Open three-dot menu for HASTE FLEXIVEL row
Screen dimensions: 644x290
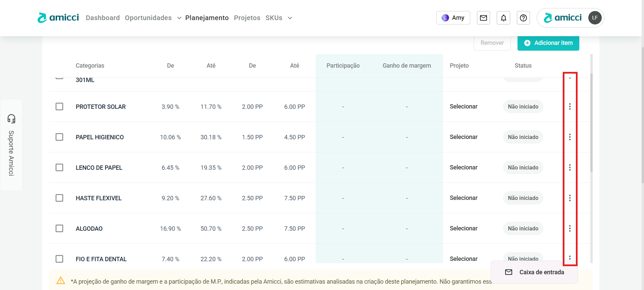(x=570, y=198)
